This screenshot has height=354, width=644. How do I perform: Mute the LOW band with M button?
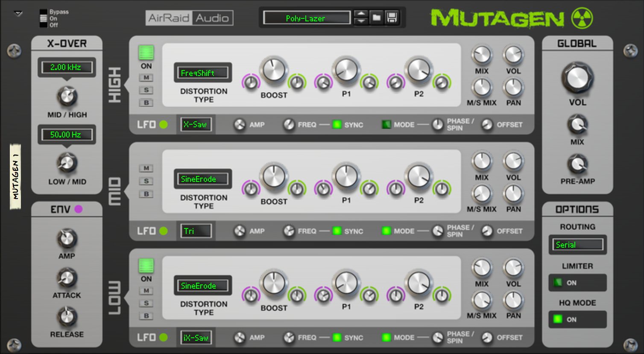pos(146,291)
